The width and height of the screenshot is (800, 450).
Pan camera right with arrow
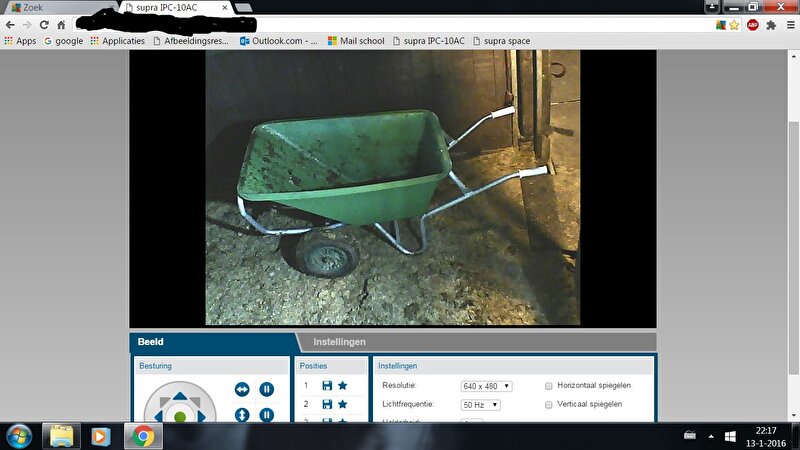click(202, 417)
